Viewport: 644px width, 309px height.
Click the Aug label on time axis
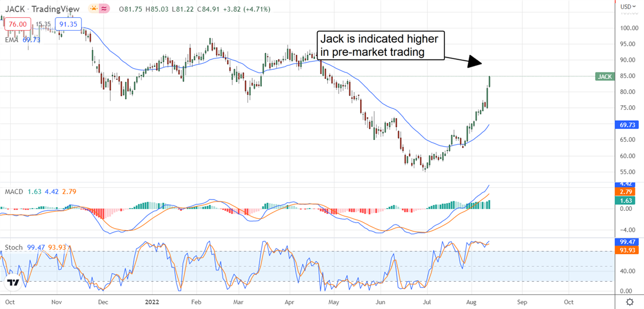click(x=472, y=301)
